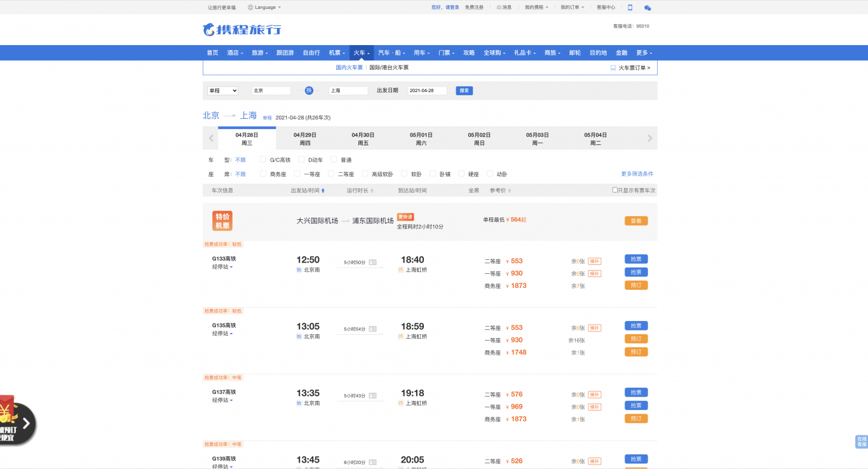Open the 单程 trip type dropdown
Viewport: 868px width, 469px height.
click(222, 91)
